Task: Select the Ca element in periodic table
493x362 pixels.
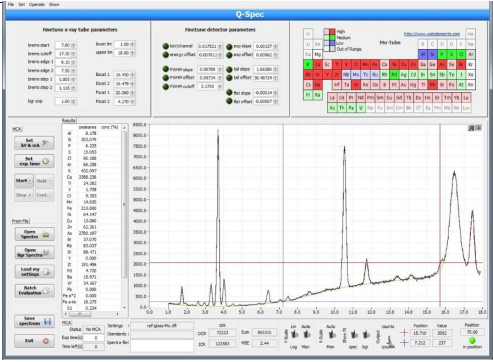Action: pos(318,64)
